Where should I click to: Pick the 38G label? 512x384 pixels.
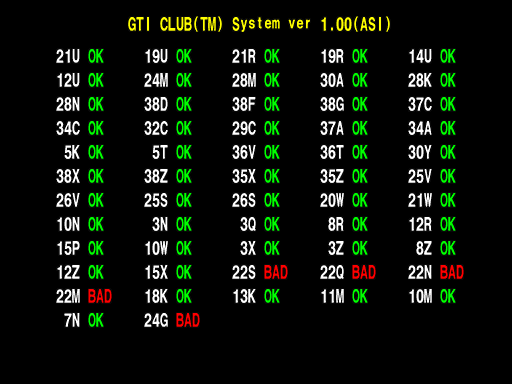pos(332,104)
